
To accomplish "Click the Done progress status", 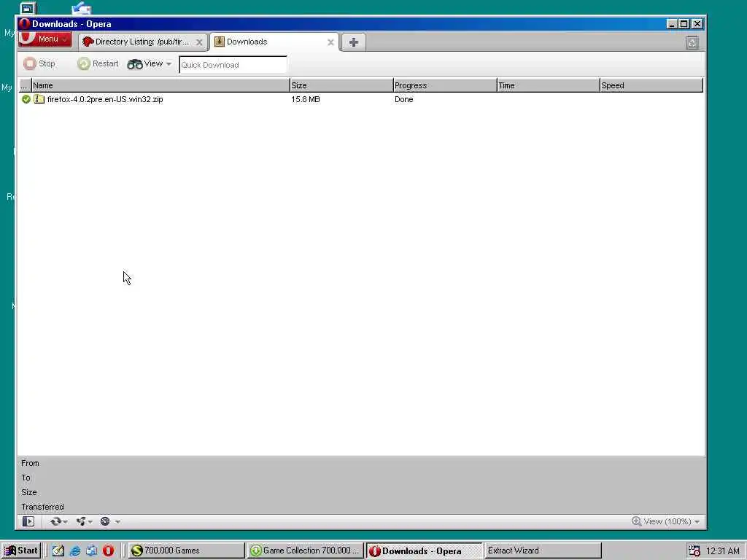I will pyautogui.click(x=404, y=99).
